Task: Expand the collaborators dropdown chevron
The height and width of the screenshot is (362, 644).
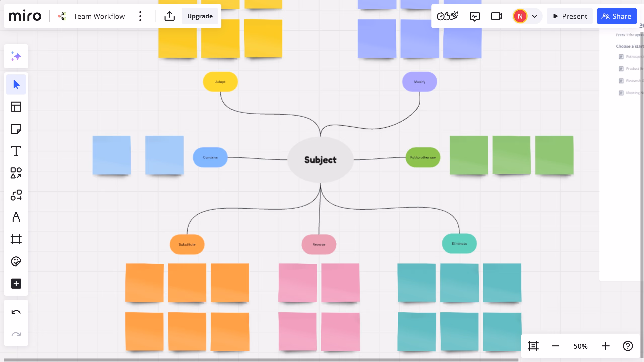Action: (535, 16)
